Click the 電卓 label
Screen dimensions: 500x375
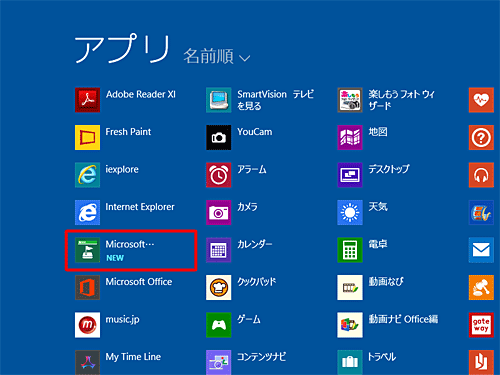point(378,244)
